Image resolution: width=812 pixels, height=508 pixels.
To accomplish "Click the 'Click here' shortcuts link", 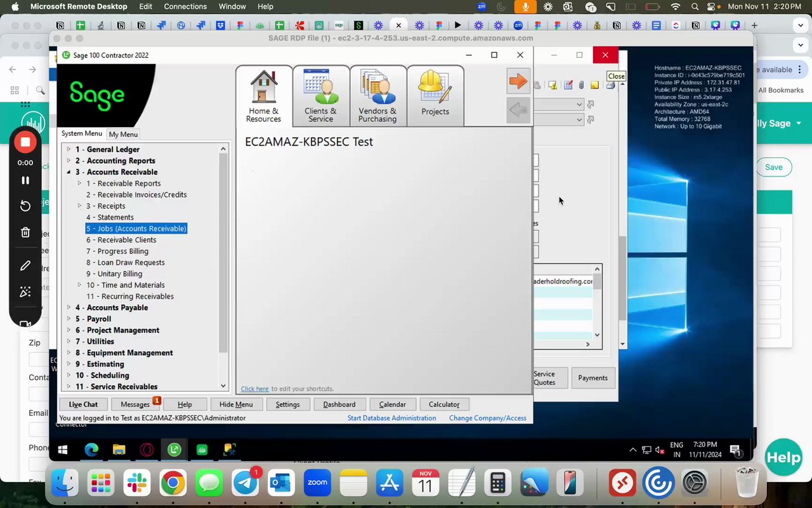I will point(254,389).
